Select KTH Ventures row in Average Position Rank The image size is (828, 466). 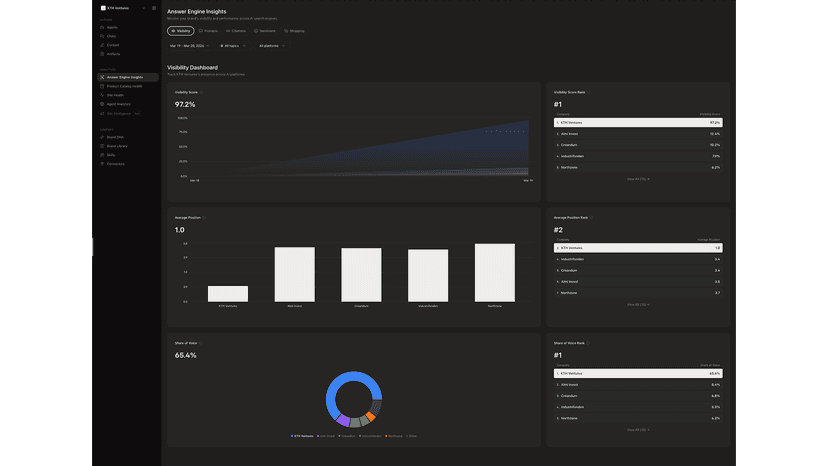638,248
